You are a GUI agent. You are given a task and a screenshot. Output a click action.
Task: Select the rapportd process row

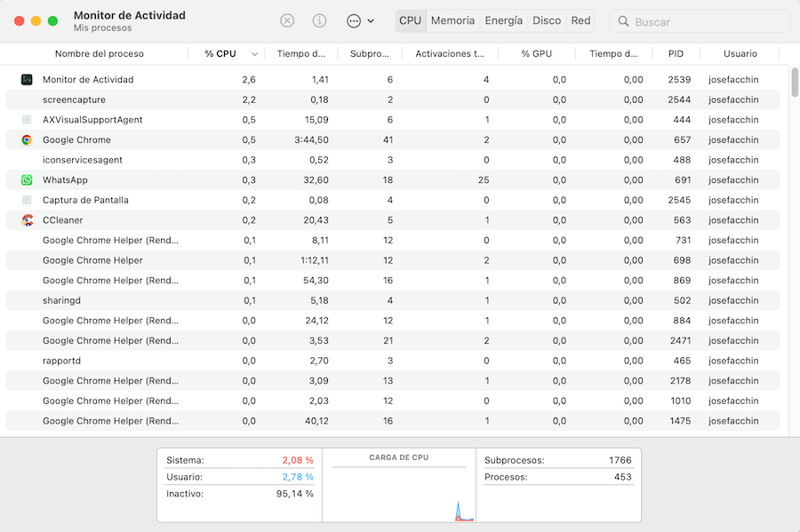pos(392,361)
